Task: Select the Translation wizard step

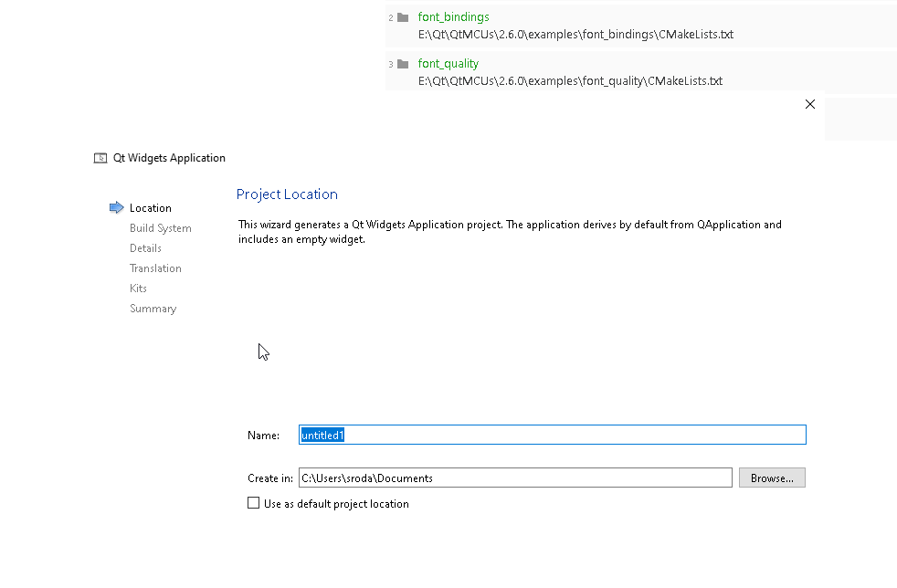Action: [x=155, y=268]
